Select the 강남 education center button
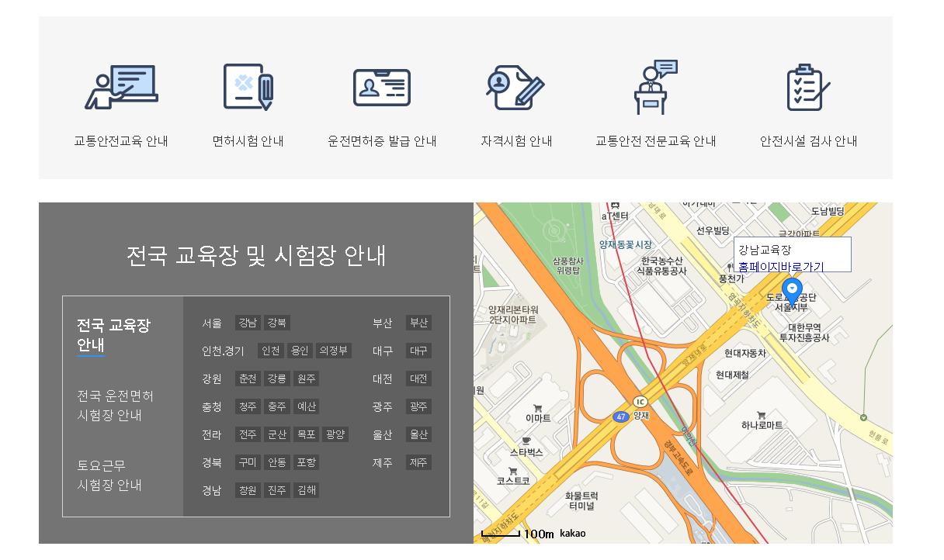 point(247,323)
